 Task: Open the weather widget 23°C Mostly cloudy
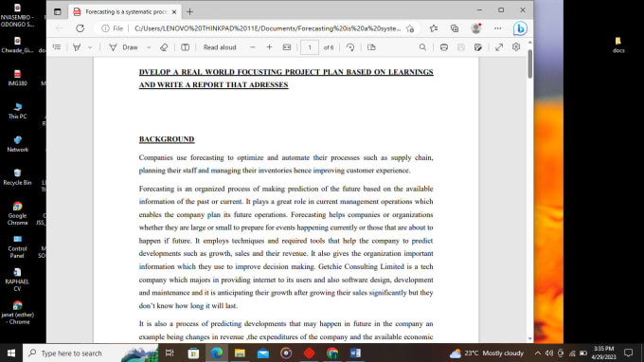pos(487,353)
